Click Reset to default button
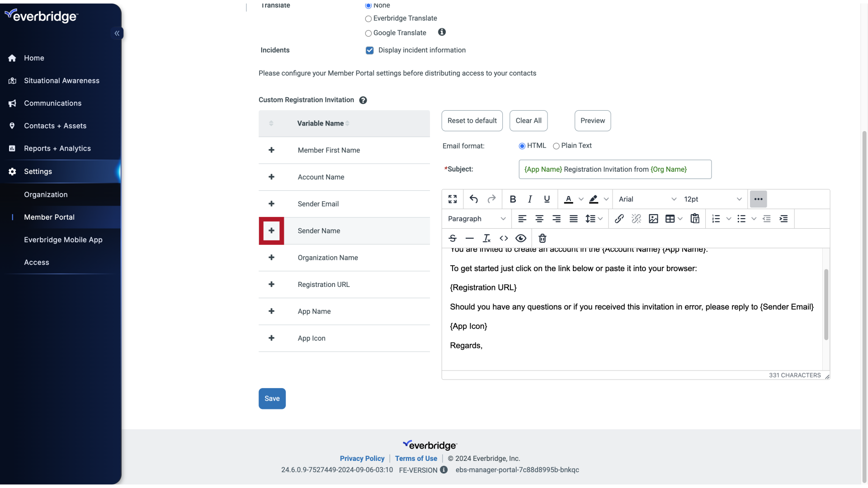This screenshot has width=868, height=488. [472, 121]
